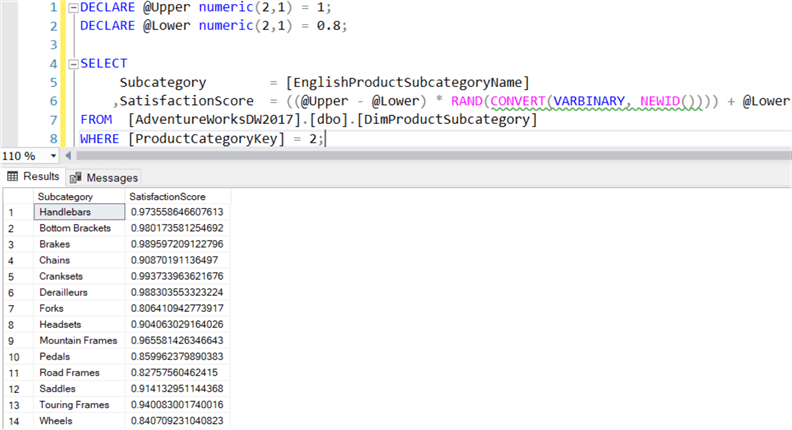Select the Bottom Brackets cell
This screenshot has height=430, width=792.
click(79, 228)
